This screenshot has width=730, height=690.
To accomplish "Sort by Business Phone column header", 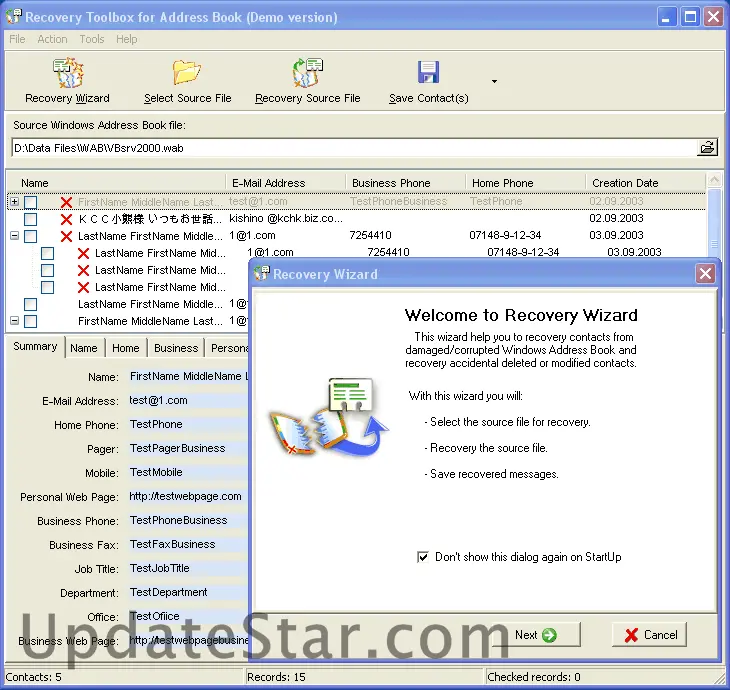I will 406,183.
